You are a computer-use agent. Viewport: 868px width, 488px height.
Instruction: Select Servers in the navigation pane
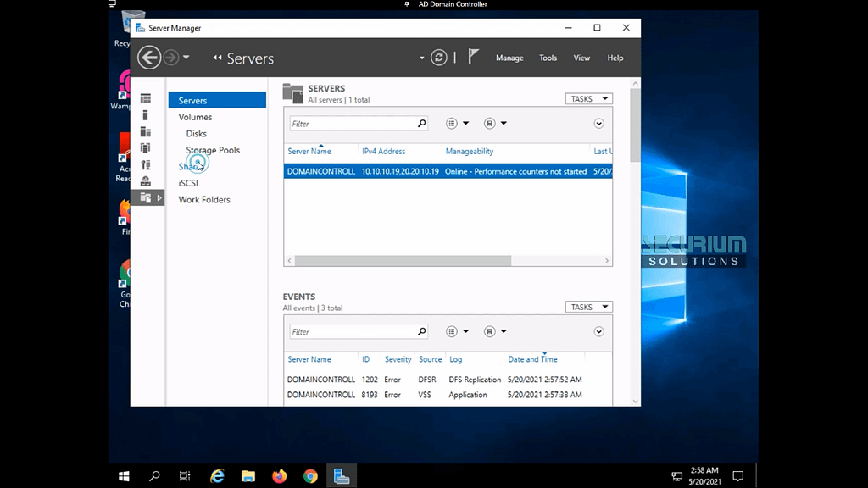[x=217, y=100]
